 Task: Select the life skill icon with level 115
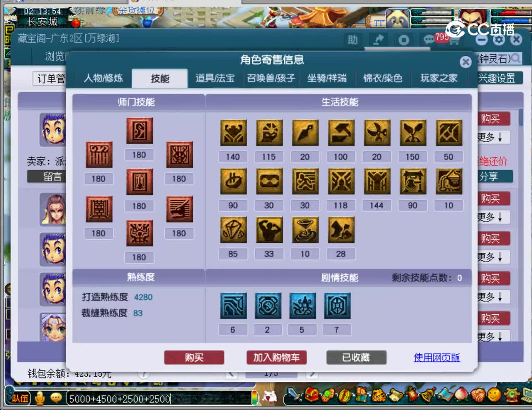click(x=269, y=133)
